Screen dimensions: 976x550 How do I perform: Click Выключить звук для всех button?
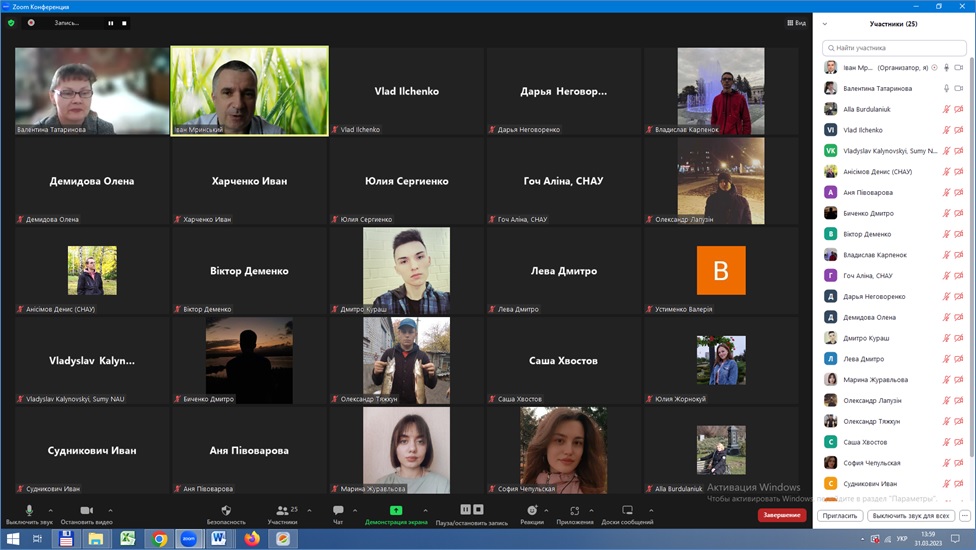coord(911,515)
